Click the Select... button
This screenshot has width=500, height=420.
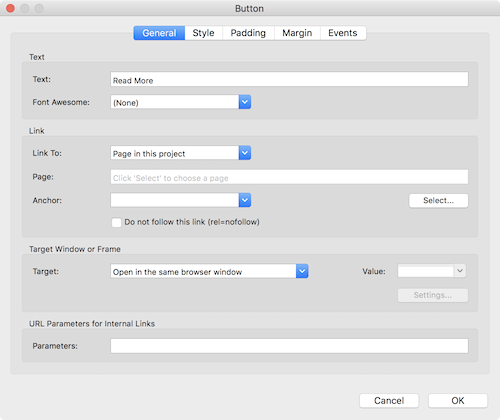click(438, 201)
